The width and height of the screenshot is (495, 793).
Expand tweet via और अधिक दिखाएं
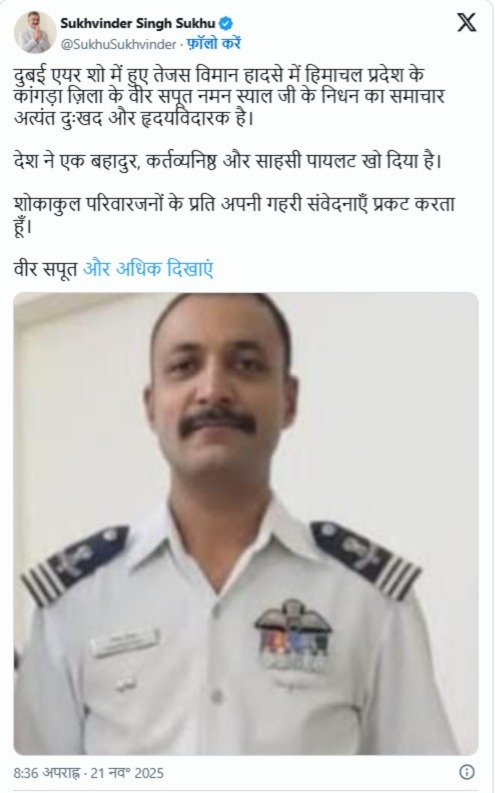[x=148, y=269]
